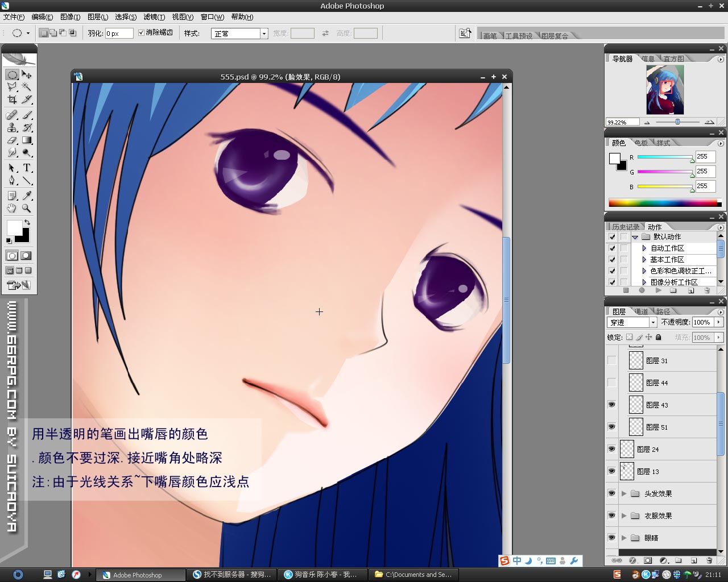The height and width of the screenshot is (582, 728).
Task: Create a new layer group with the folder icon in Layers panel
Action: (x=679, y=560)
